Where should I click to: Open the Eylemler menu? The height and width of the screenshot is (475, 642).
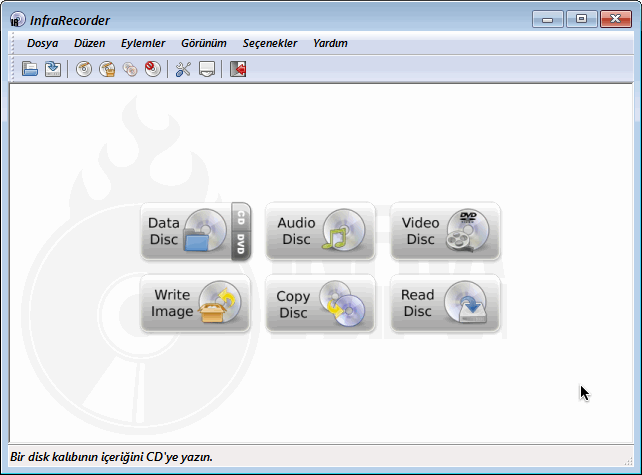point(143,43)
